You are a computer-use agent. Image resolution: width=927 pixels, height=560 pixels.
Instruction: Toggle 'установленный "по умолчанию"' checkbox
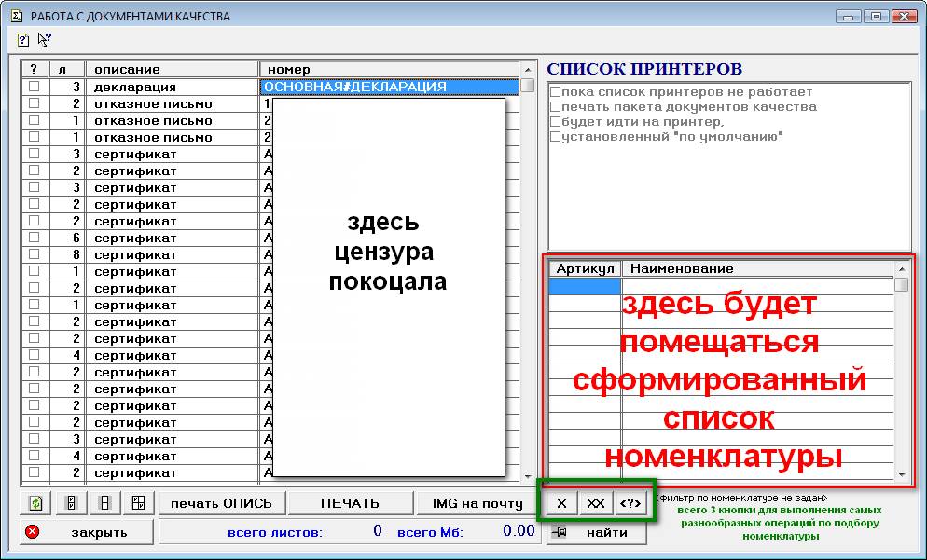pyautogui.click(x=555, y=136)
